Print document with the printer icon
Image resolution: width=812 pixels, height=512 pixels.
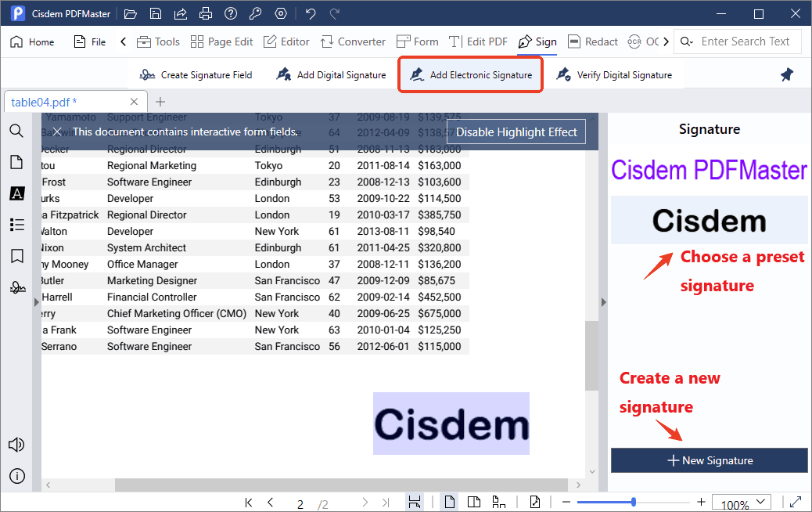206,13
